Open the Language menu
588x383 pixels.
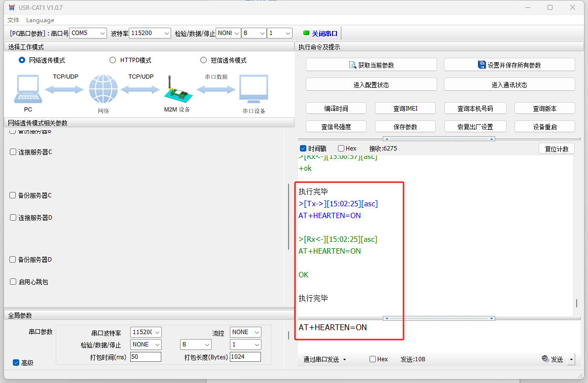(40, 20)
